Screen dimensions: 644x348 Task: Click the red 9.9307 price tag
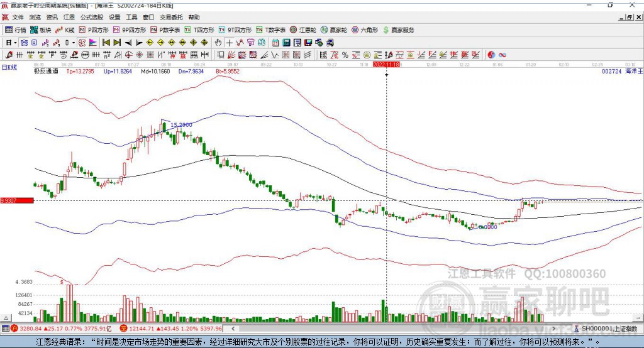tap(17, 200)
